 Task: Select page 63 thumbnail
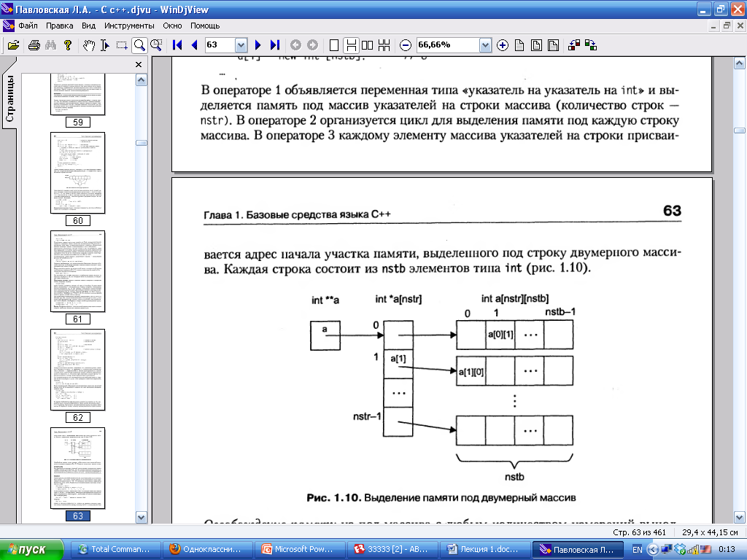click(77, 474)
